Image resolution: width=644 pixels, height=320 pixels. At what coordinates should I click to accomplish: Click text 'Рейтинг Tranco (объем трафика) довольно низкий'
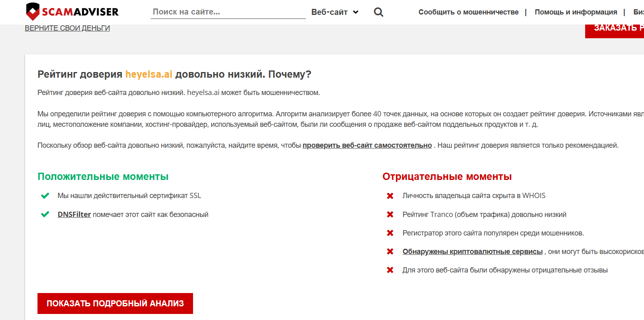pyautogui.click(x=484, y=215)
